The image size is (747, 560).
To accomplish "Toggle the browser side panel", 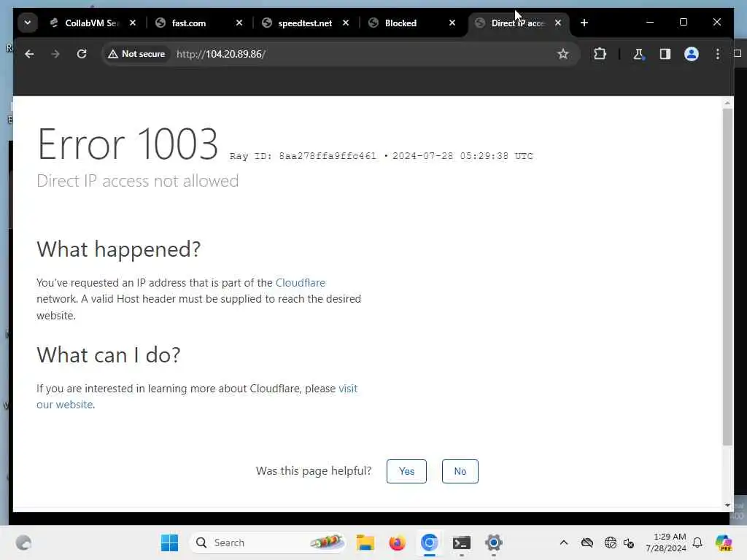I will pos(665,54).
